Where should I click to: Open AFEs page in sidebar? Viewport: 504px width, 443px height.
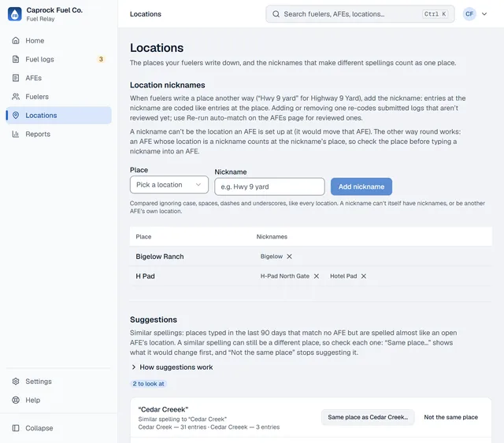(x=58, y=78)
